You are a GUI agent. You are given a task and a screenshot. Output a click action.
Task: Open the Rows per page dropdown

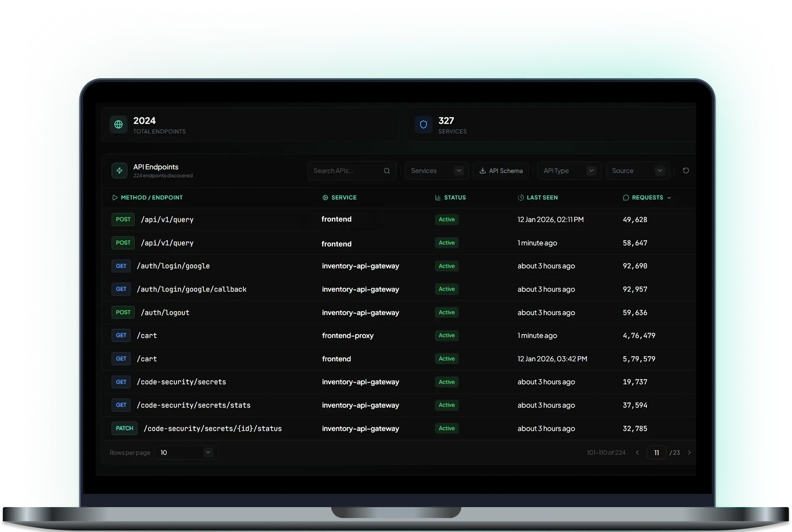click(186, 452)
